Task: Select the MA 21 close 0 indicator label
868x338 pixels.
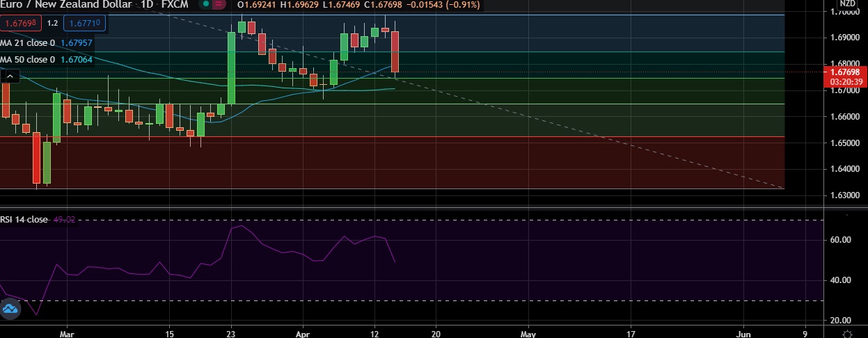Action: coord(28,43)
